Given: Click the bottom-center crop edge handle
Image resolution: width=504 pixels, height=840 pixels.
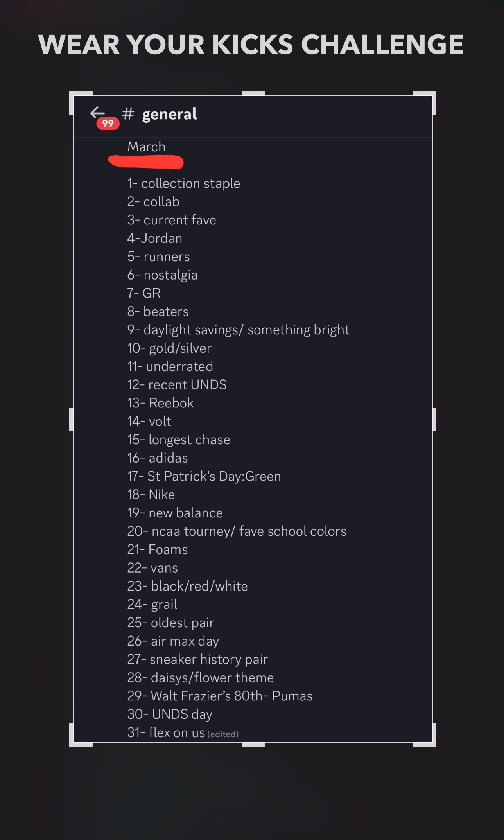Looking at the screenshot, I should (253, 745).
